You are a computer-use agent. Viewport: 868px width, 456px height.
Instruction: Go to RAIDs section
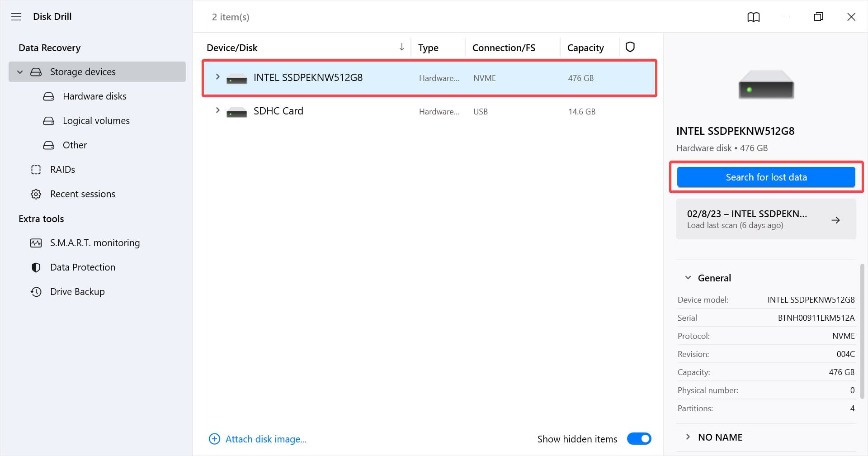(x=62, y=170)
